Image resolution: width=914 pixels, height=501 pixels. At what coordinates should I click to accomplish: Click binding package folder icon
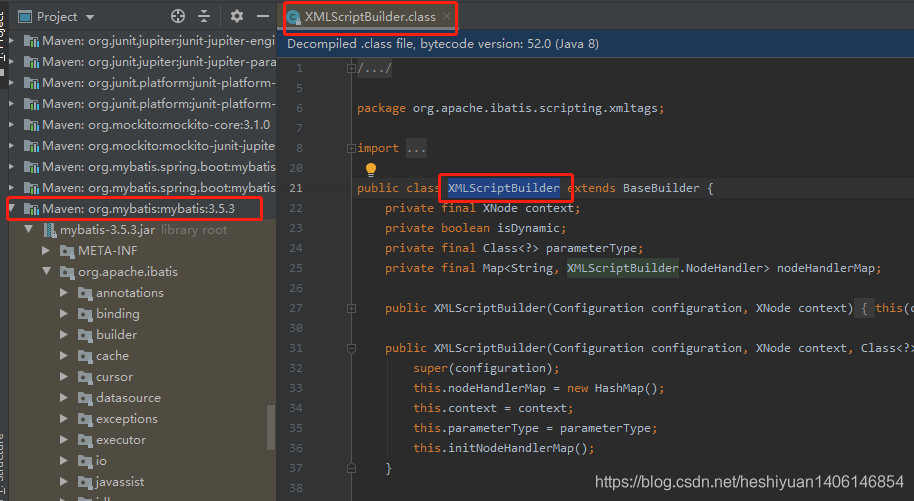85,314
